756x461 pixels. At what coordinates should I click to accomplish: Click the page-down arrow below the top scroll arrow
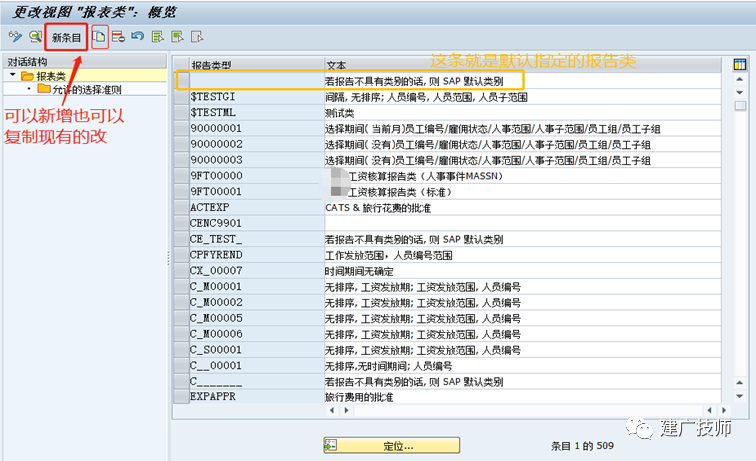click(x=740, y=92)
